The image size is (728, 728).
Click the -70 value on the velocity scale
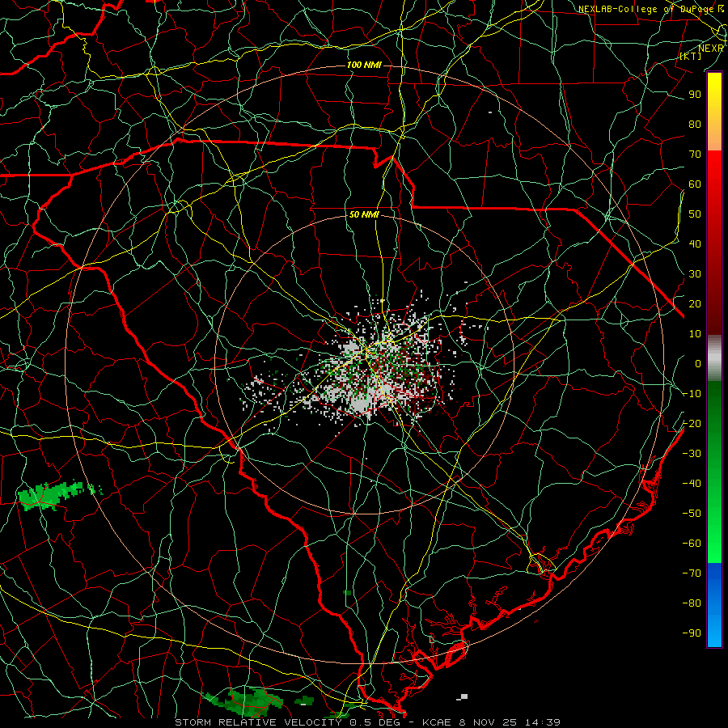point(692,573)
